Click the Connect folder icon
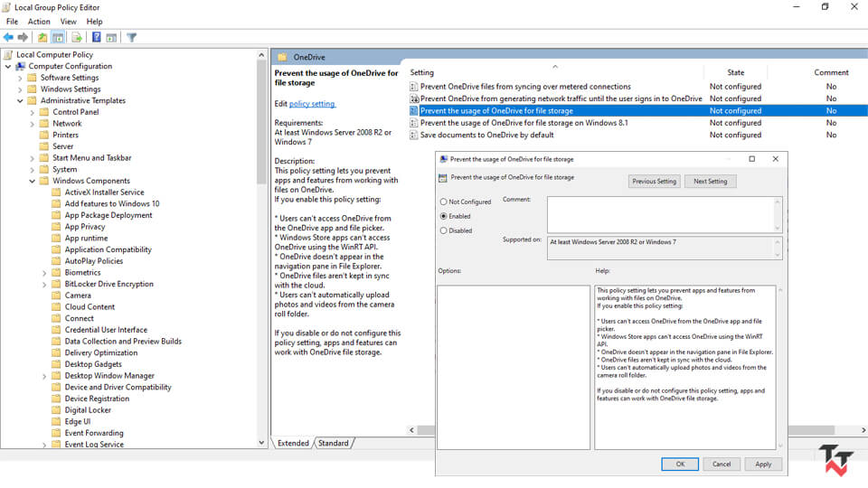 pyautogui.click(x=56, y=318)
